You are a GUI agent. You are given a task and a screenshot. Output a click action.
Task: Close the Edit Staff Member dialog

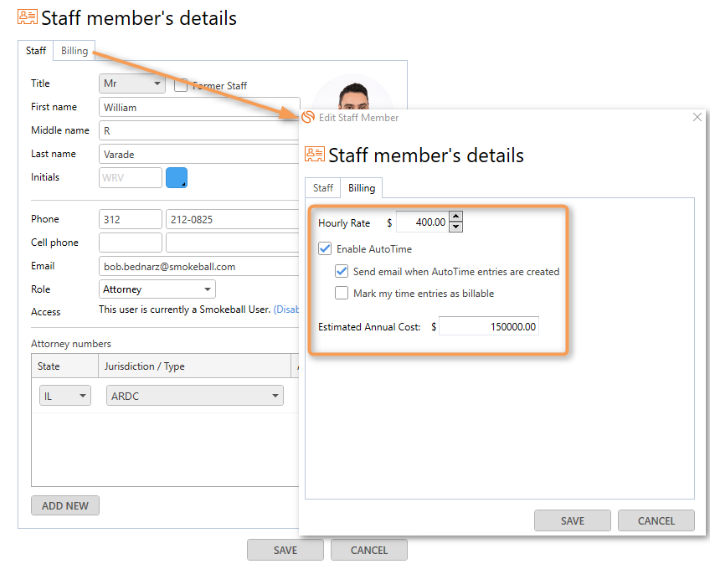pos(697,117)
